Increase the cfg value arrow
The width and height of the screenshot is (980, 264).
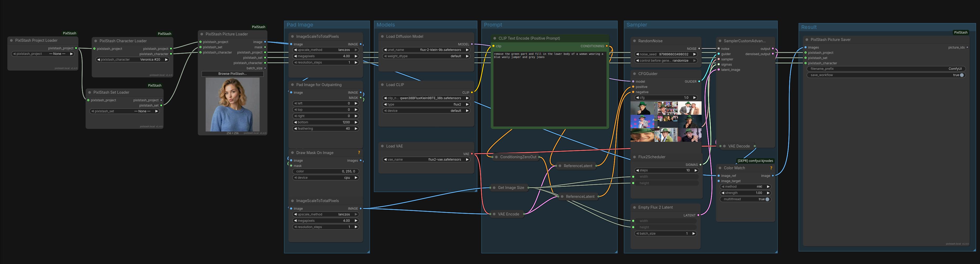(x=694, y=97)
